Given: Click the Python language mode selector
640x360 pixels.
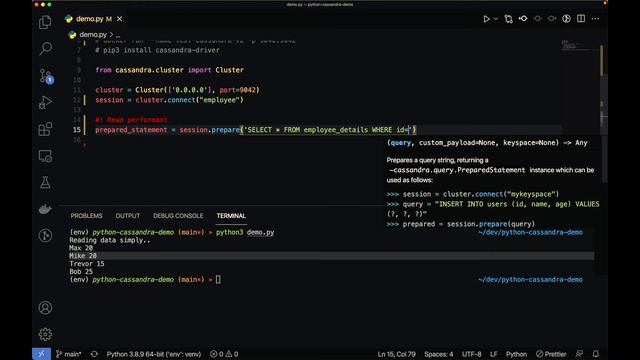Looking at the screenshot, I should 516,354.
